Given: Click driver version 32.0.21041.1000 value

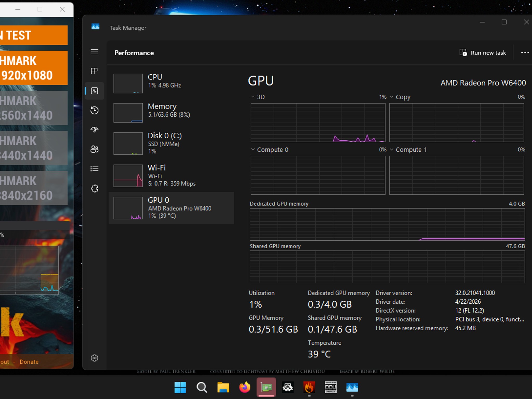Looking at the screenshot, I should coord(475,293).
